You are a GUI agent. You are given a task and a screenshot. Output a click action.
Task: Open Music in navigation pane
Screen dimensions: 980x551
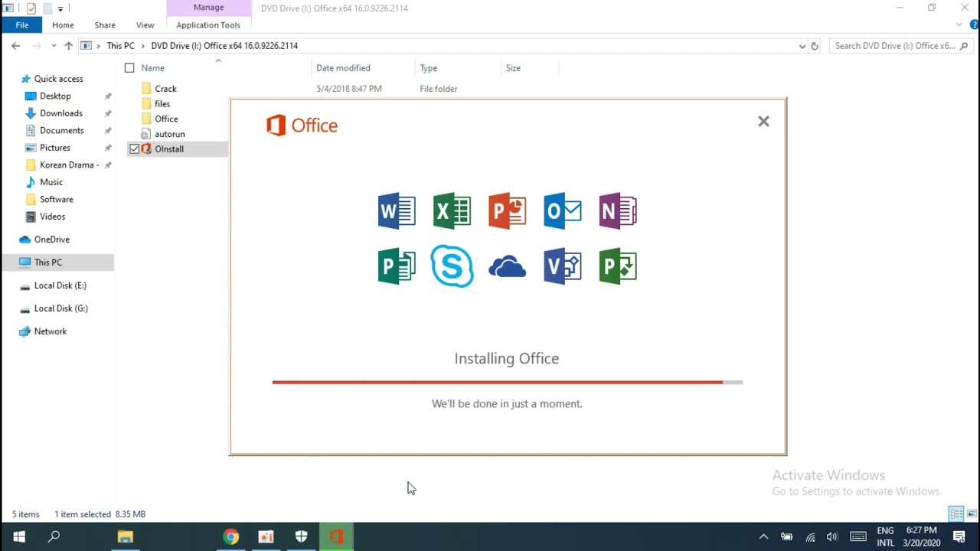coord(51,182)
